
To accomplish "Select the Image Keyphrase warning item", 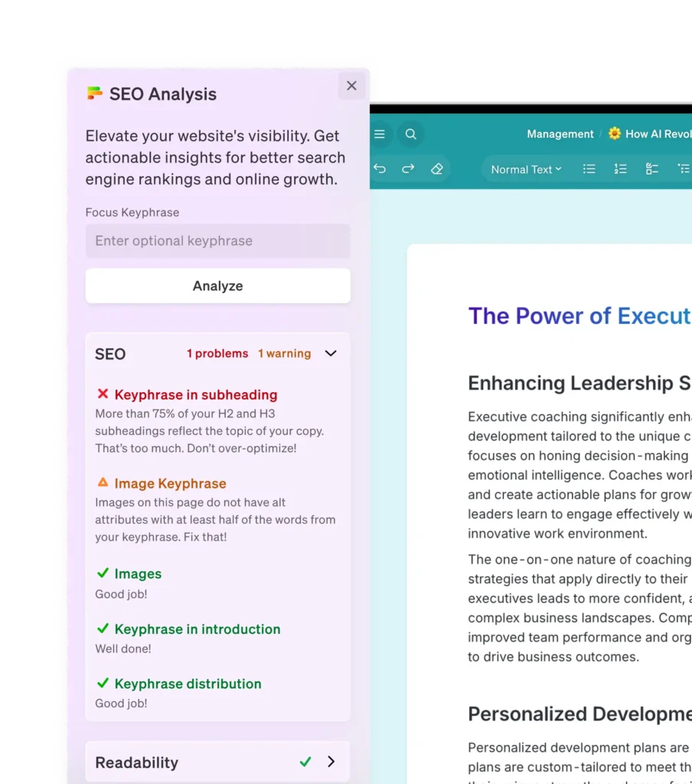I will coord(170,484).
